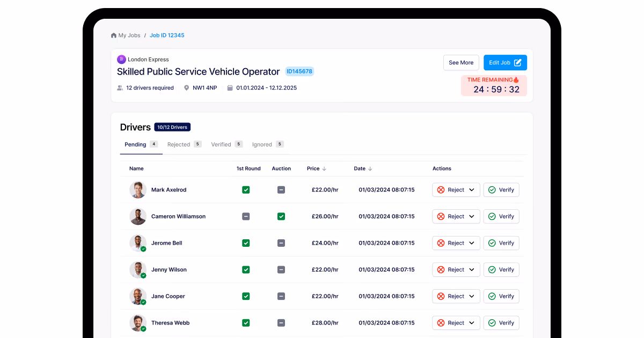Click the red reject icon in Theresa Webb's row
Screen dimensions: 644x338
coord(441,323)
